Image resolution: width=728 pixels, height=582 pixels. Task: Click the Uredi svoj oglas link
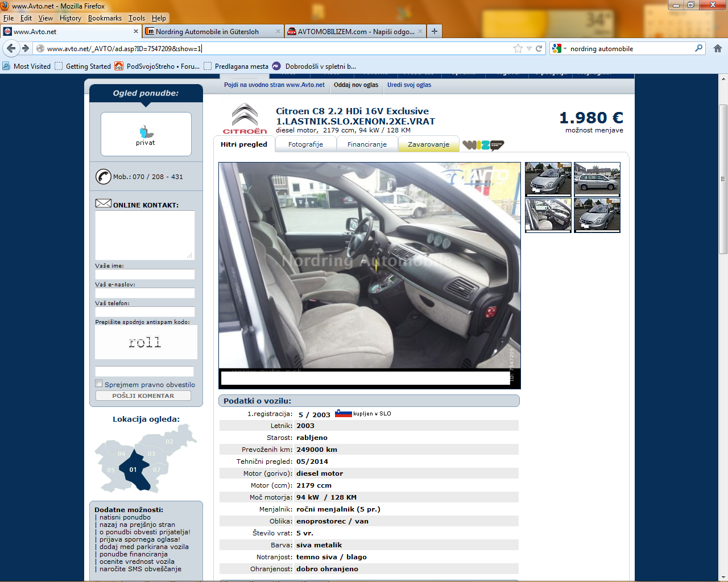[x=409, y=85]
